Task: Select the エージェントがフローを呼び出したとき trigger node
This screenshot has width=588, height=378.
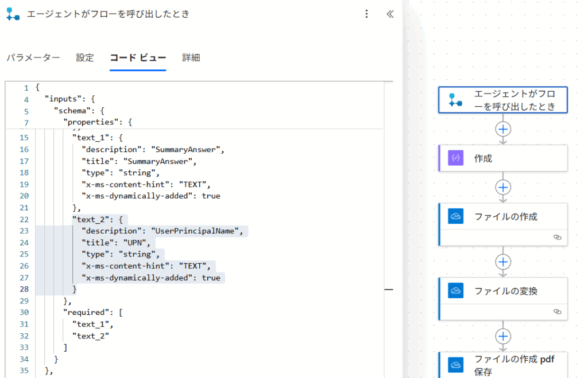Action: pos(503,100)
